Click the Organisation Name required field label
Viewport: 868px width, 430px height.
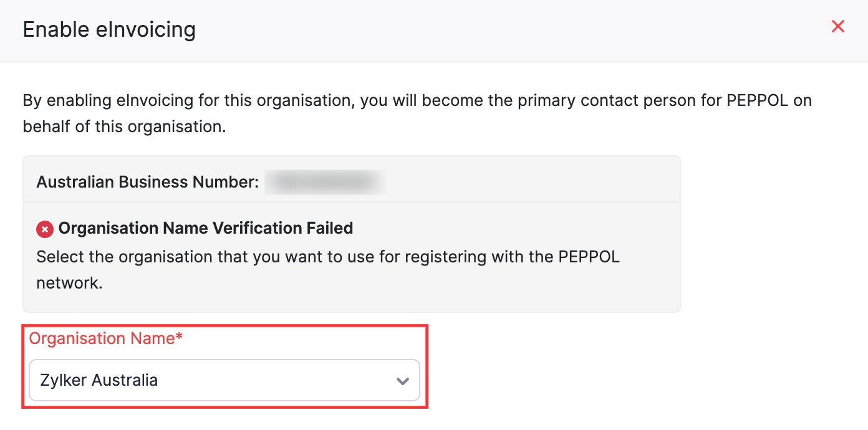coord(106,338)
